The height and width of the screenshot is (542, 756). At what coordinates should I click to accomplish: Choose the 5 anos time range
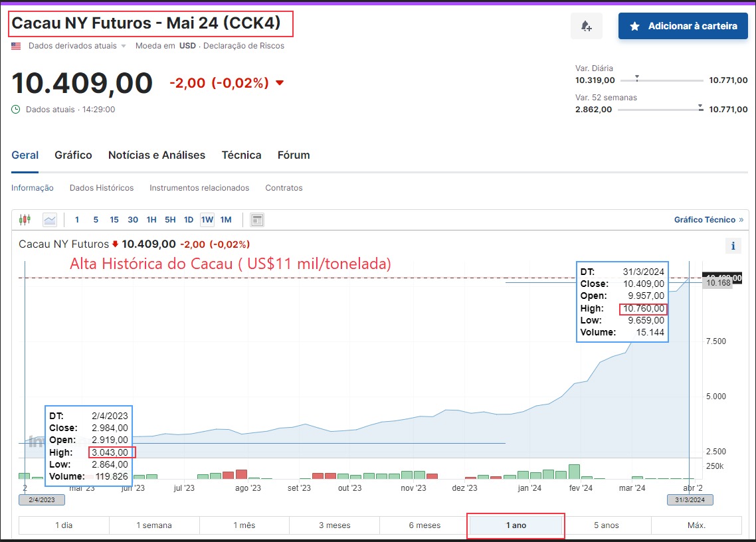605,525
